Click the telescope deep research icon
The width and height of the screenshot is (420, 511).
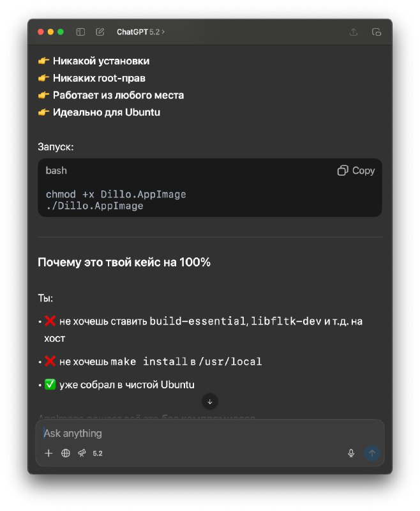pos(82,453)
